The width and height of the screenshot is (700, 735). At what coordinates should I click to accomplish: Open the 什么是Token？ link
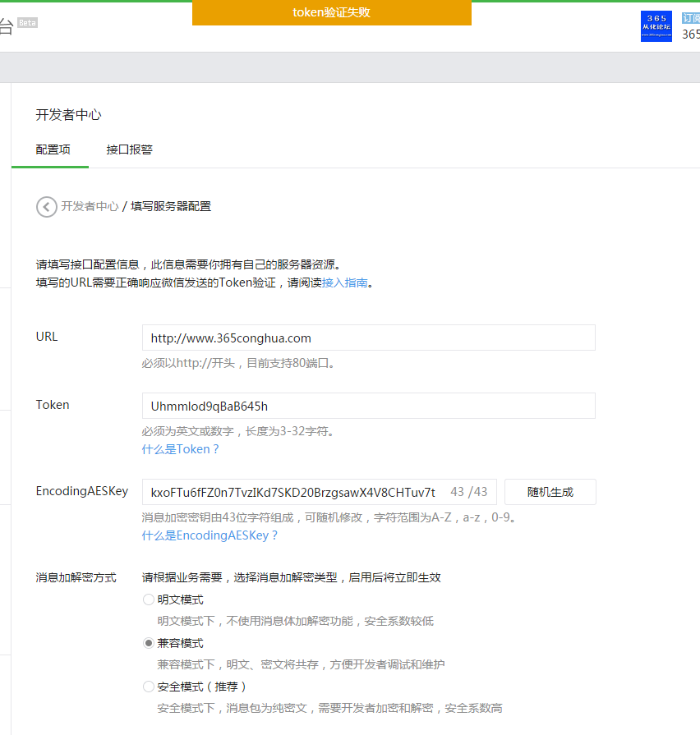tap(181, 449)
